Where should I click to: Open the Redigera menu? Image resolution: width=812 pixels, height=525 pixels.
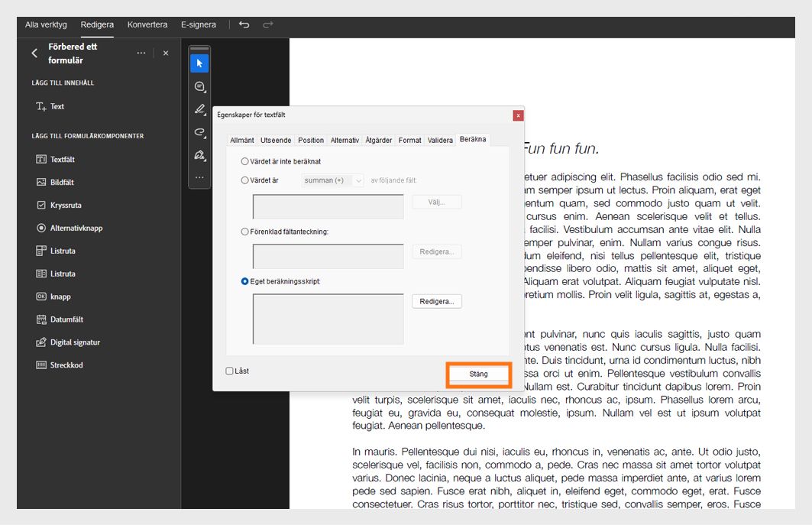97,24
